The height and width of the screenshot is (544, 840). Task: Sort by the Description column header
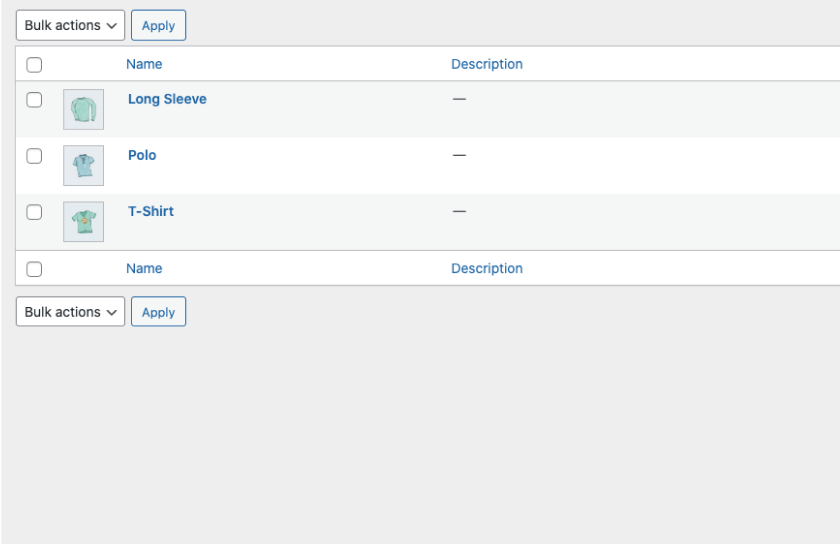(x=487, y=64)
